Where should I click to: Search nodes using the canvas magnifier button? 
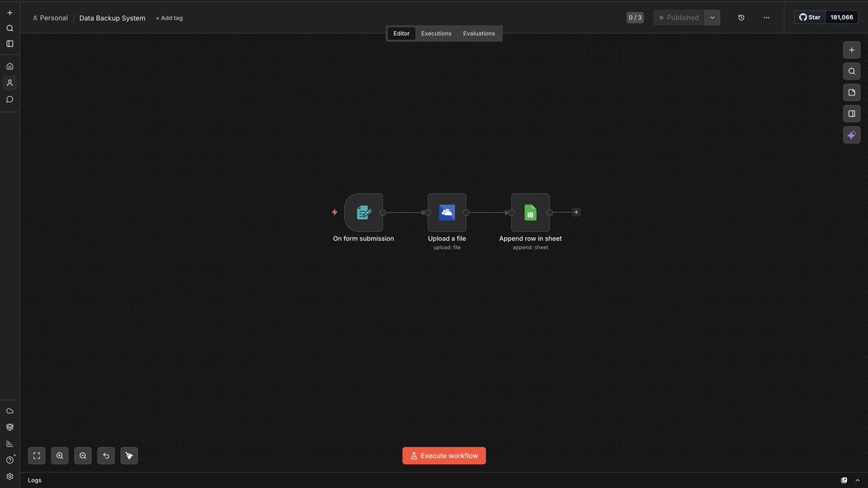(851, 71)
